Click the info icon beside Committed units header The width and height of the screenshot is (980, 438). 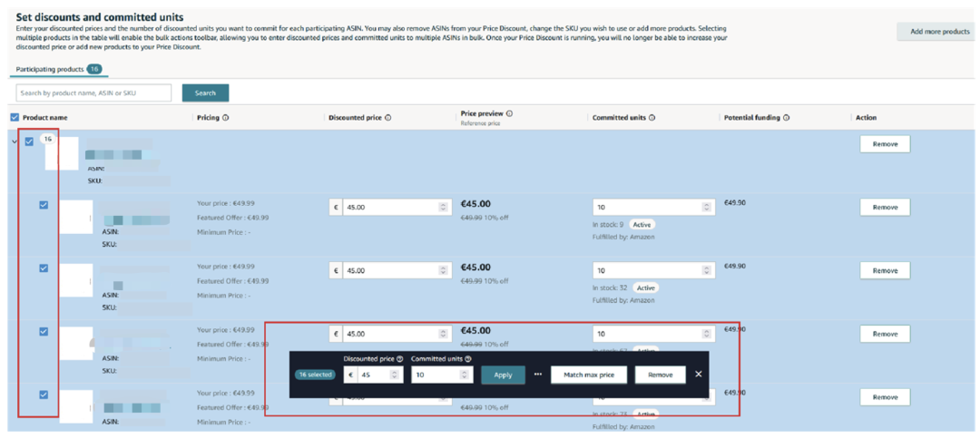pyautogui.click(x=652, y=118)
